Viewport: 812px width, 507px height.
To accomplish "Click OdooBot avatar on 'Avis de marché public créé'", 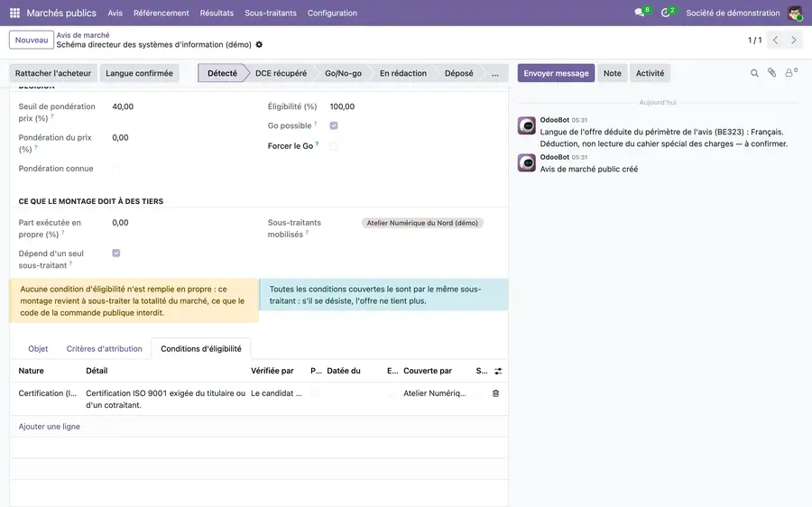I will 527,163.
